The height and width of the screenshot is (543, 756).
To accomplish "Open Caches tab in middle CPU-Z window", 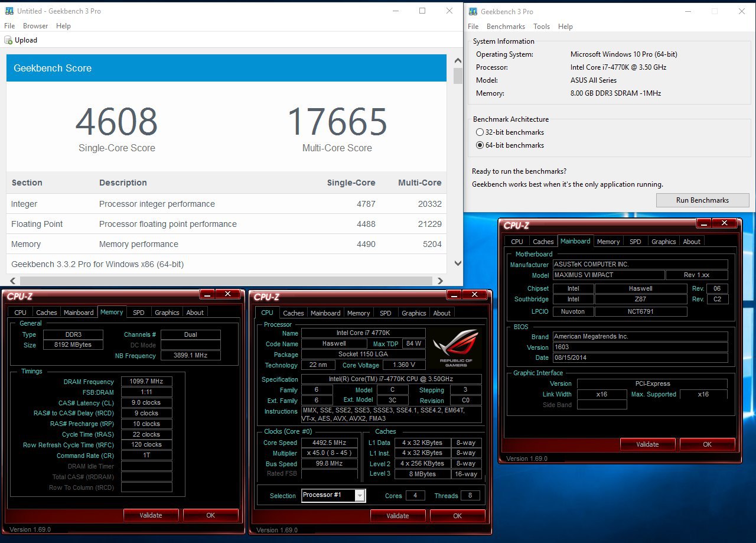I will [x=294, y=313].
